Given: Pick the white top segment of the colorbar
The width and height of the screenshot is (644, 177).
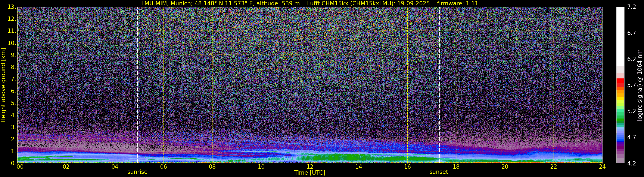Looking at the screenshot, I should point(620,36).
